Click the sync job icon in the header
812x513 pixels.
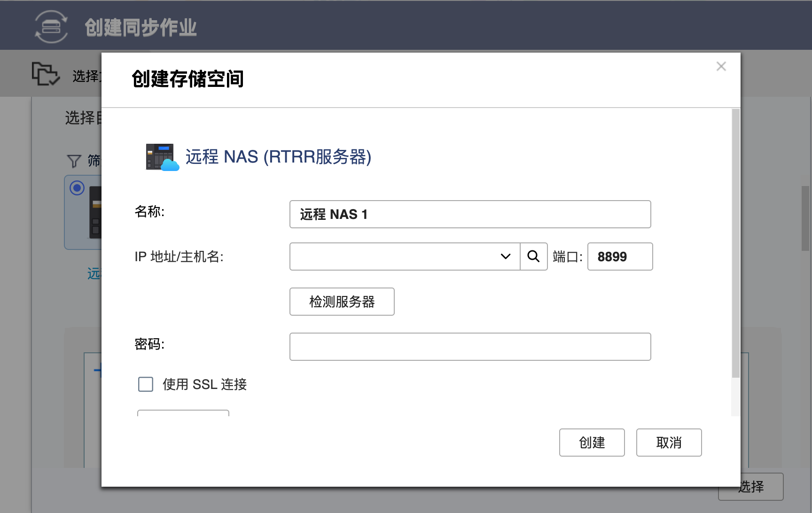[50, 26]
